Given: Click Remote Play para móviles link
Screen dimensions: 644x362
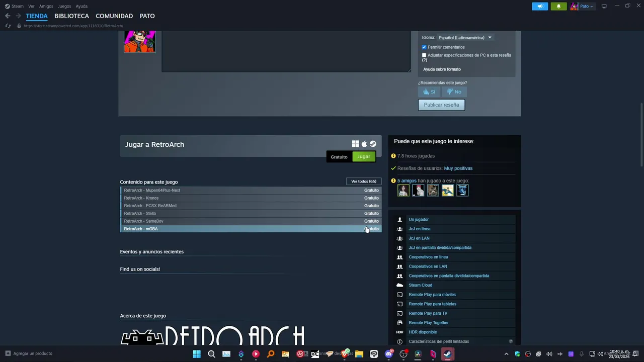Looking at the screenshot, I should (x=432, y=295).
